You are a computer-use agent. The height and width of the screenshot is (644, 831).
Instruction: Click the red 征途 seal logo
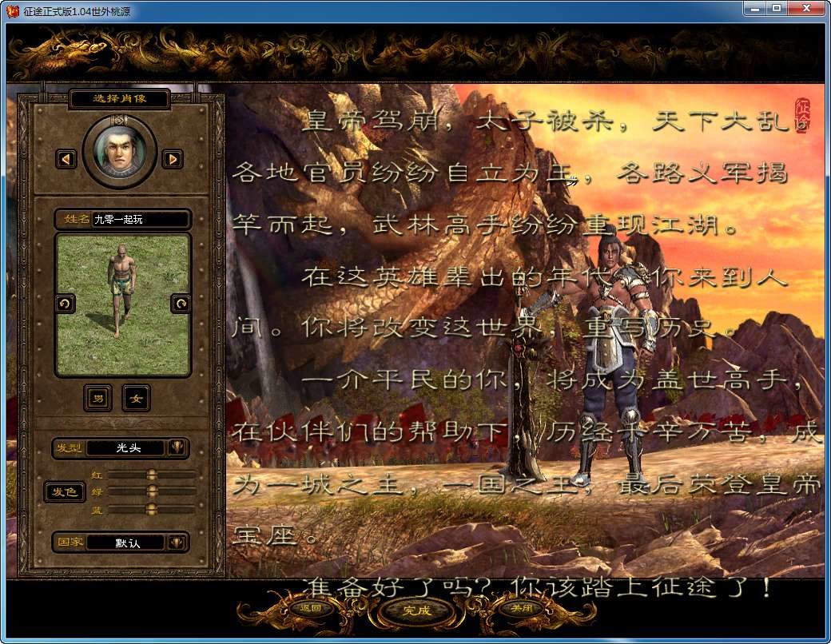tap(802, 116)
